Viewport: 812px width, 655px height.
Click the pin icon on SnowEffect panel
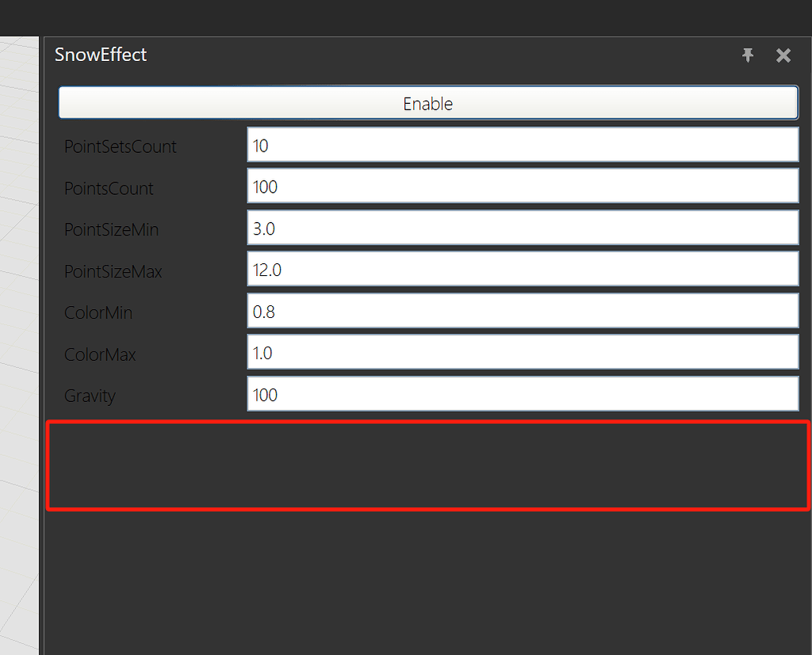pos(748,56)
